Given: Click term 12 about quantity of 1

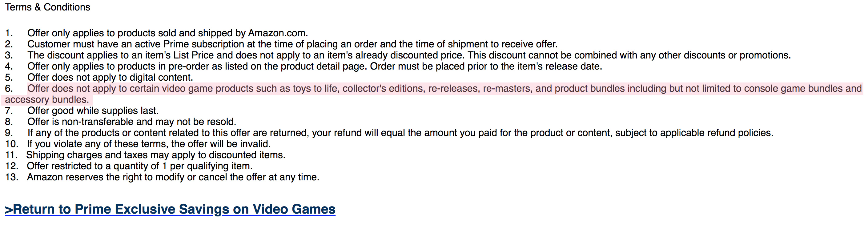Looking at the screenshot, I should (x=139, y=166).
